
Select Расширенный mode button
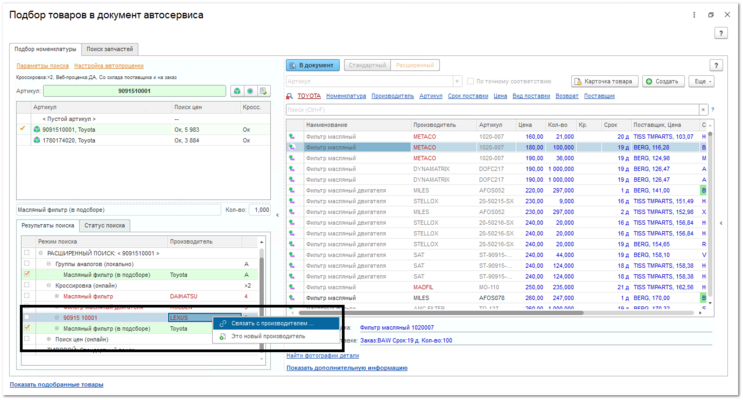[415, 65]
